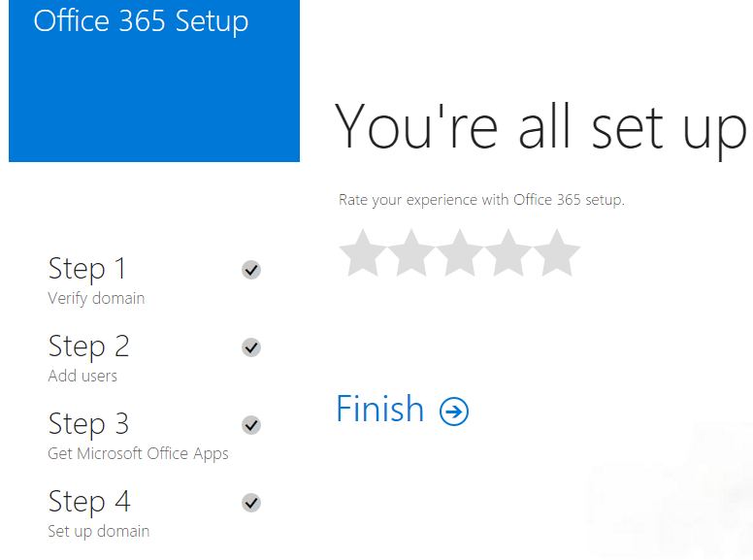Give a two-star rating
This screenshot has height=560, width=753.
tap(411, 253)
